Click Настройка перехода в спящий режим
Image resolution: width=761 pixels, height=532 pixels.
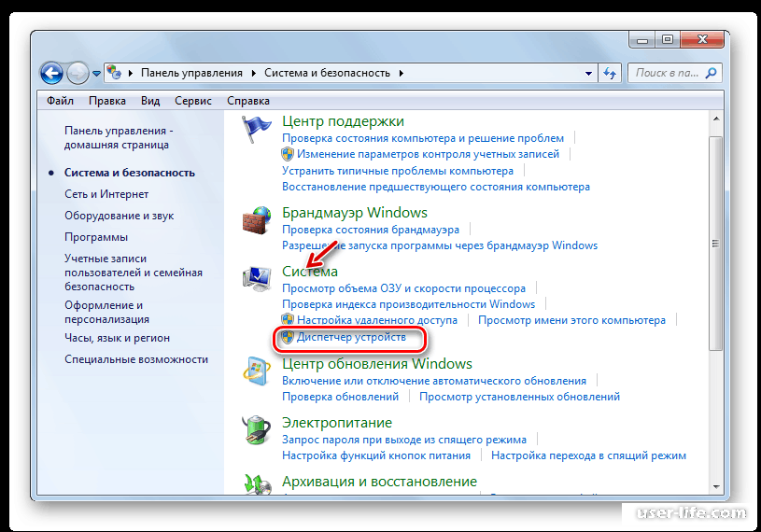click(588, 455)
